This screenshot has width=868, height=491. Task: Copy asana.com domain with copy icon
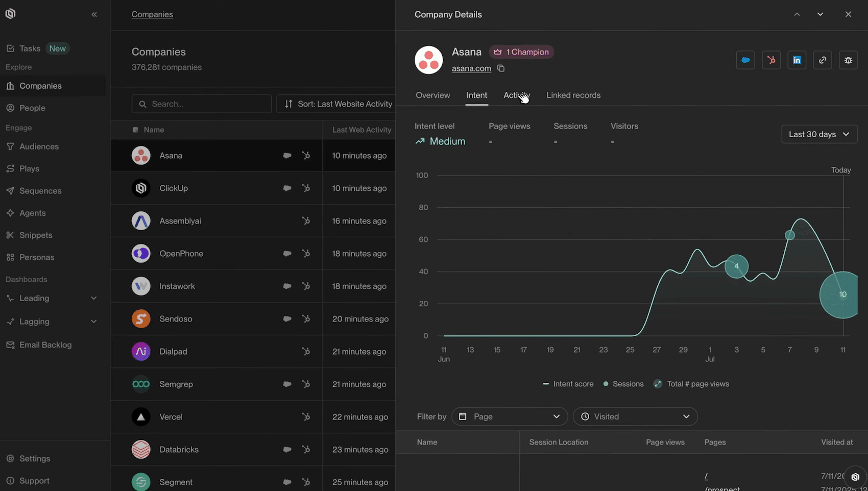(x=501, y=68)
